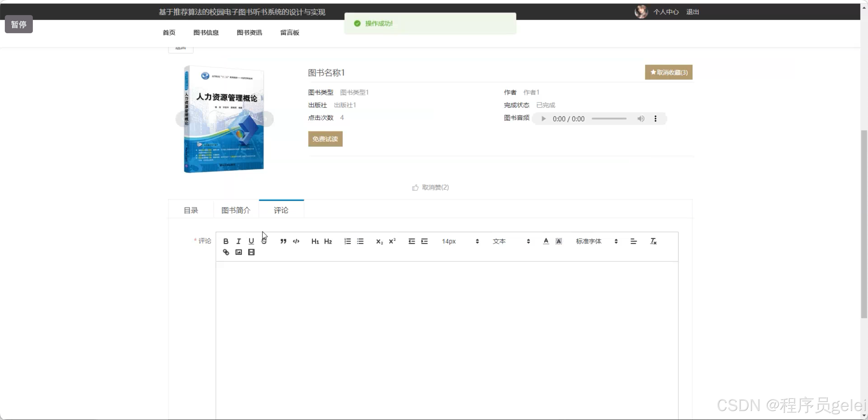Apply italic style in the editor toolbar
Viewport: 868px width, 420px height.
coord(239,241)
